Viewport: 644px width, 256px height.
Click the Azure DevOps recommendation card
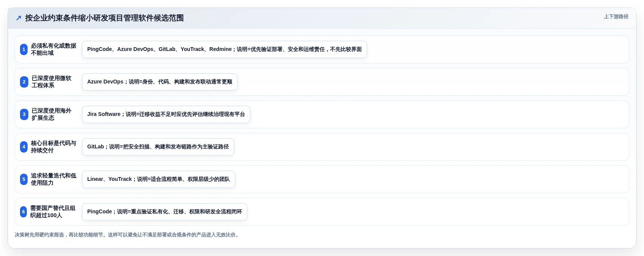pos(160,82)
